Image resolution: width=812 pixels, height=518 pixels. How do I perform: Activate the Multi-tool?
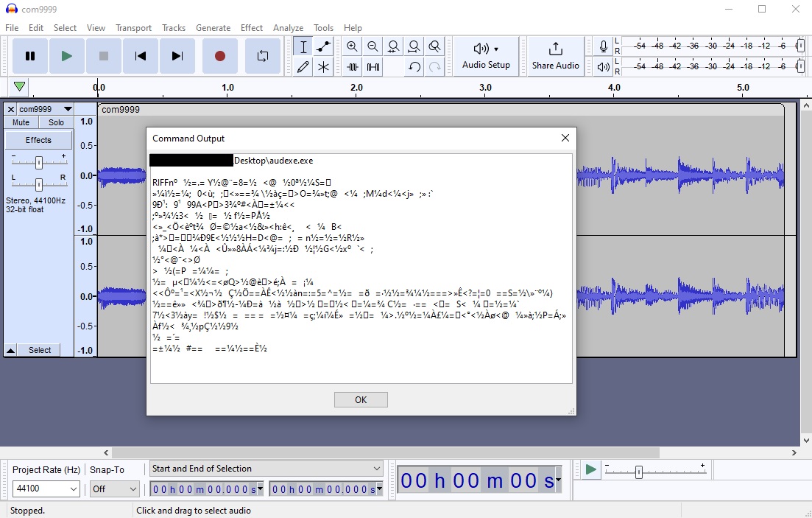coord(324,66)
